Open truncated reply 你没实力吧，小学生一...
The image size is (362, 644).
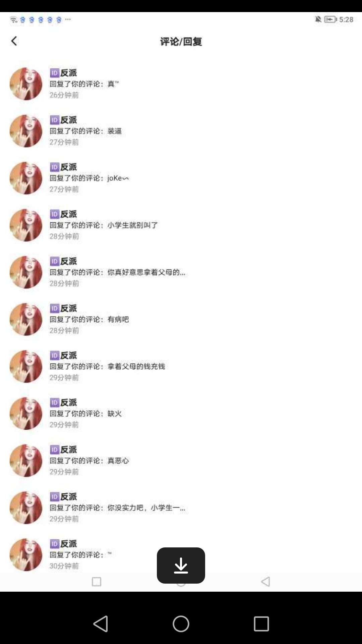coord(181,507)
